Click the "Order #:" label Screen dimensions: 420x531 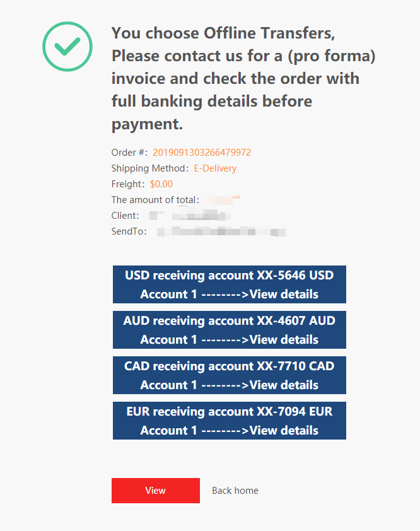[129, 153]
